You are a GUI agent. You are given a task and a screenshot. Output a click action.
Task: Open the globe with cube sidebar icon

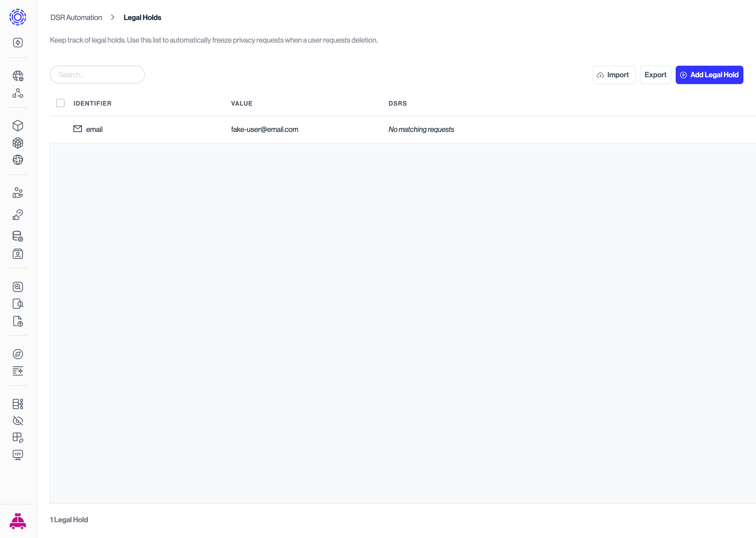18,76
